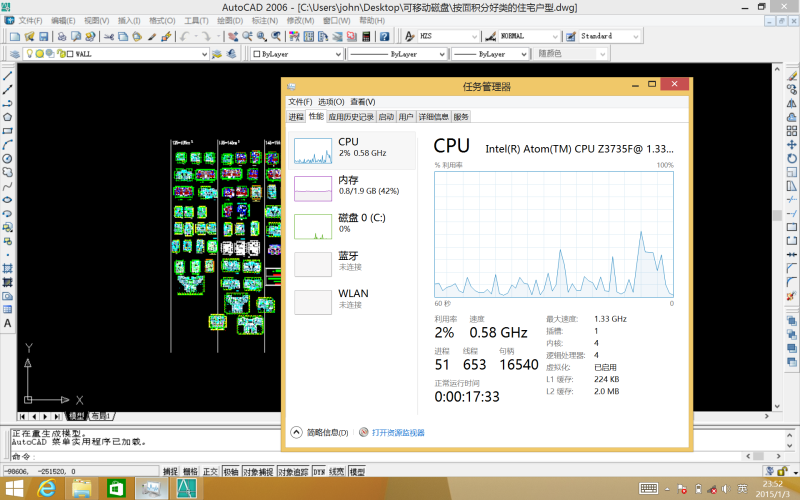The width and height of the screenshot is (800, 500).
Task: Toggle 正交 ortho mode in status bar
Action: [210, 471]
